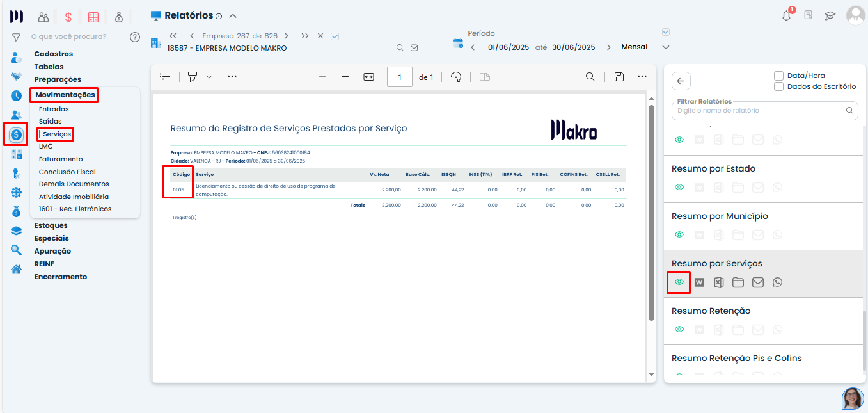Expand the filter tool dropdown arrow
868x413 pixels.
[209, 77]
